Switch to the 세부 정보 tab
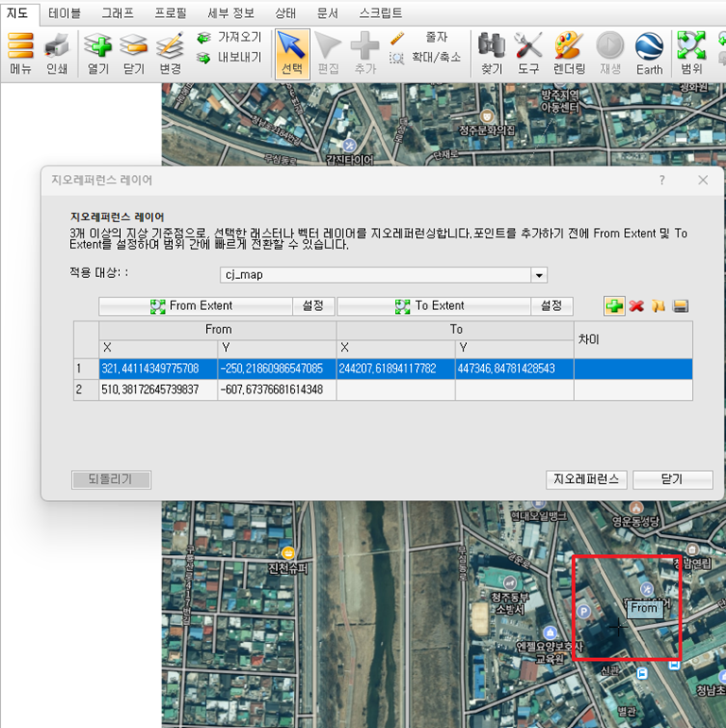This screenshot has width=726, height=728. coord(231,13)
